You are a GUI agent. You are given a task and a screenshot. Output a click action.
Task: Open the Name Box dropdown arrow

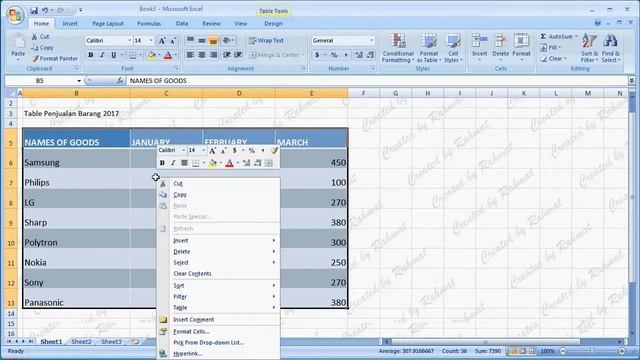pos(79,81)
